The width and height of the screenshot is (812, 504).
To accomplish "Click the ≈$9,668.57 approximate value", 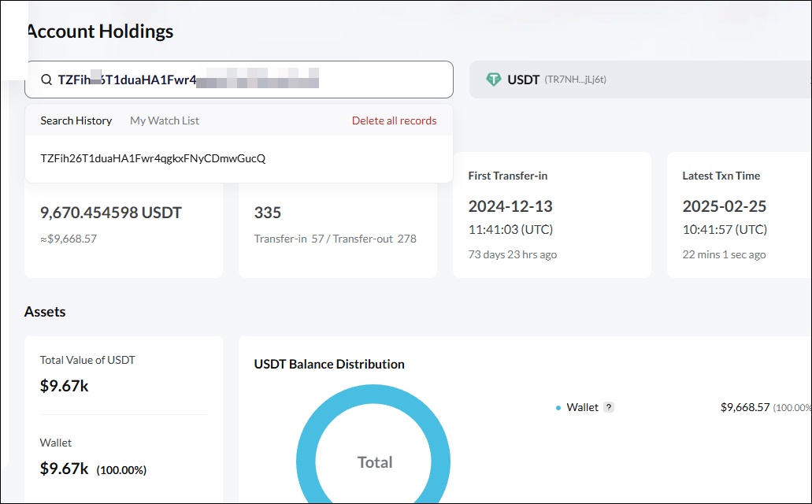I will 69,239.
